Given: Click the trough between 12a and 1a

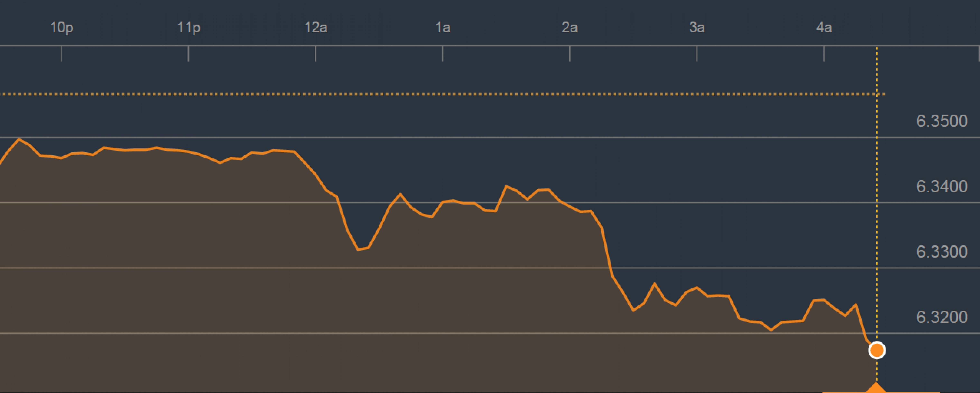Looking at the screenshot, I should pos(358,250).
